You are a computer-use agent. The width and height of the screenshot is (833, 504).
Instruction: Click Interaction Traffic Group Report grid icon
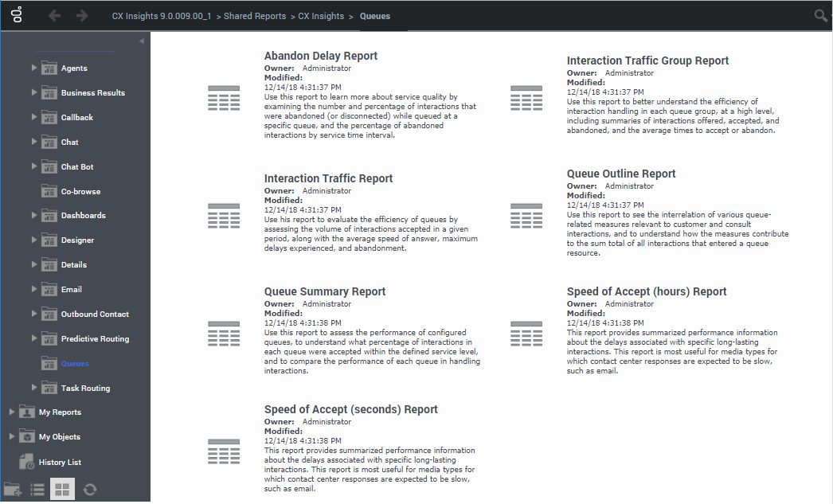526,98
